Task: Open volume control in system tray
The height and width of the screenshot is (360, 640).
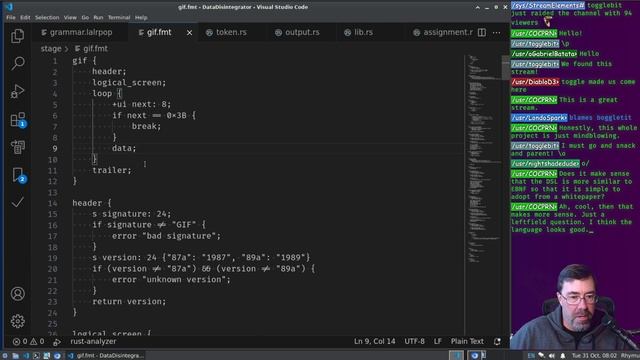Action: pos(552,356)
